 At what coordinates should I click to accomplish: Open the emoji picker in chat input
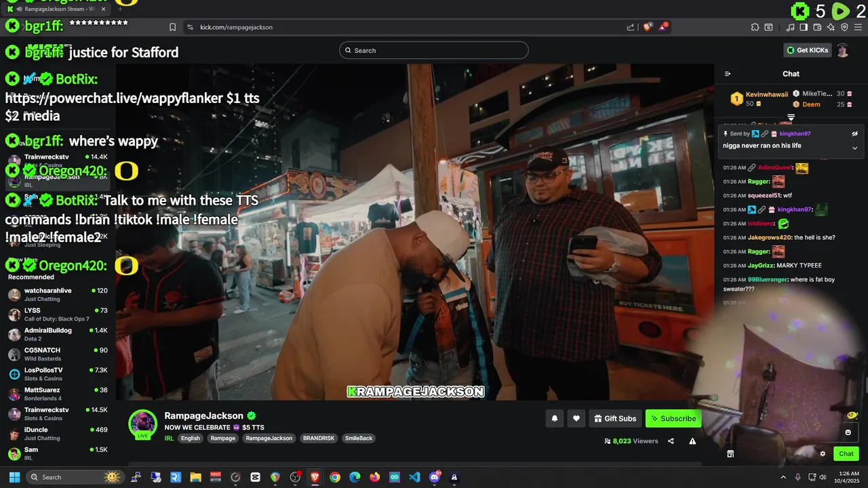(848, 432)
